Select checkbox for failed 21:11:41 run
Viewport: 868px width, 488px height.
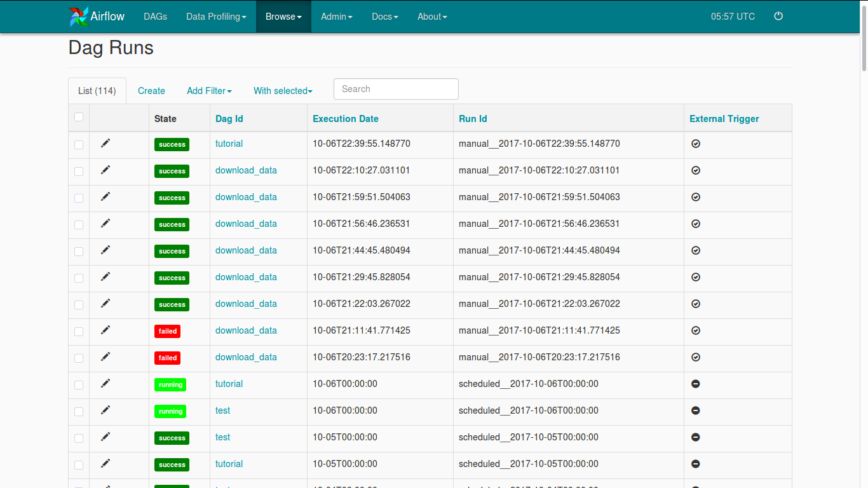[x=79, y=332]
